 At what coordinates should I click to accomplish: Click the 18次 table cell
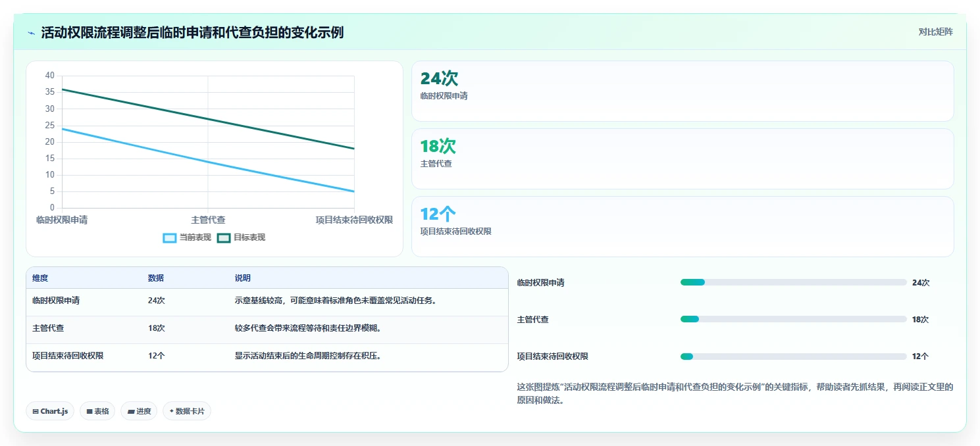click(x=157, y=328)
